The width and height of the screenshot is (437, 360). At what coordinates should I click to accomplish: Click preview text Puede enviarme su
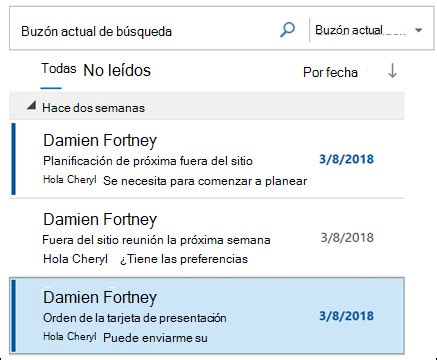click(155, 338)
